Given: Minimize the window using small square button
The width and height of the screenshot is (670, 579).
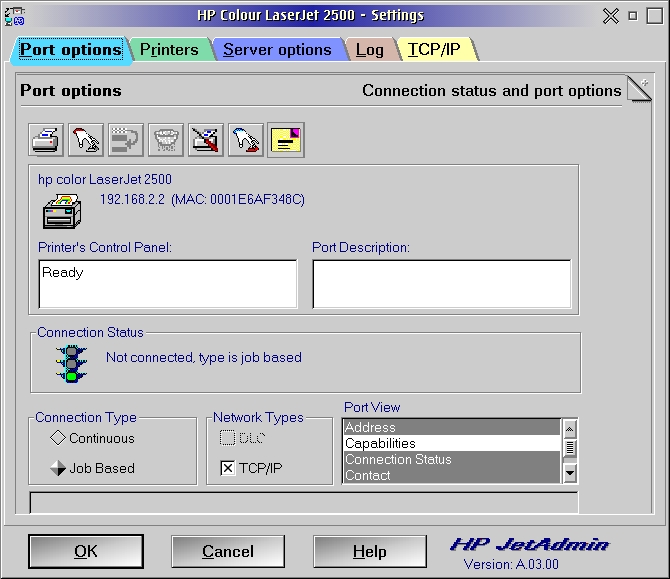Looking at the screenshot, I should coord(633,16).
